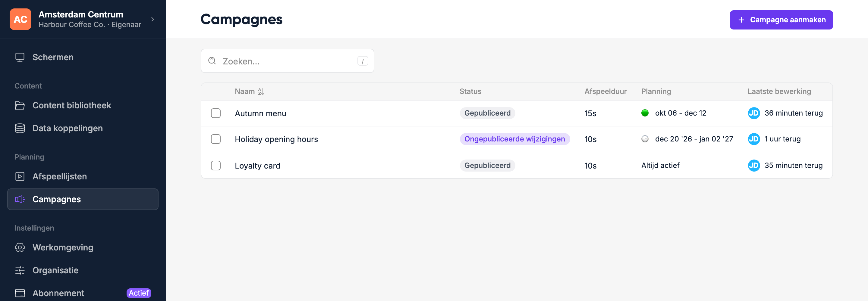This screenshot has height=301, width=868.
Task: Click the magnifier search icon
Action: 212,61
